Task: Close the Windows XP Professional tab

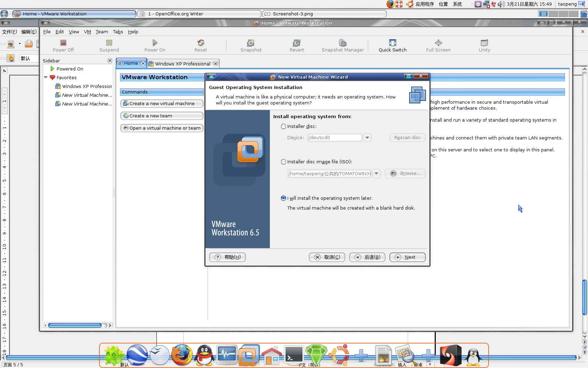Action: click(216, 64)
